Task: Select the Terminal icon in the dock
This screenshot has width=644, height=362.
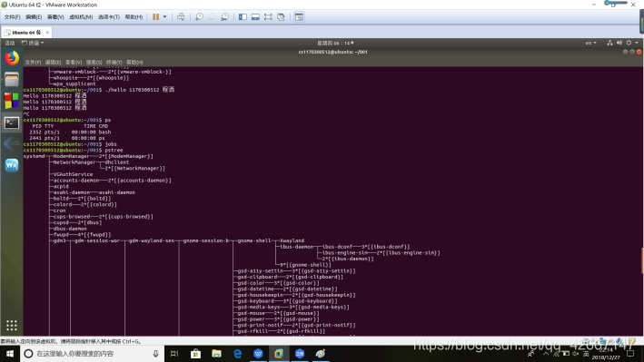Action: pos(12,122)
